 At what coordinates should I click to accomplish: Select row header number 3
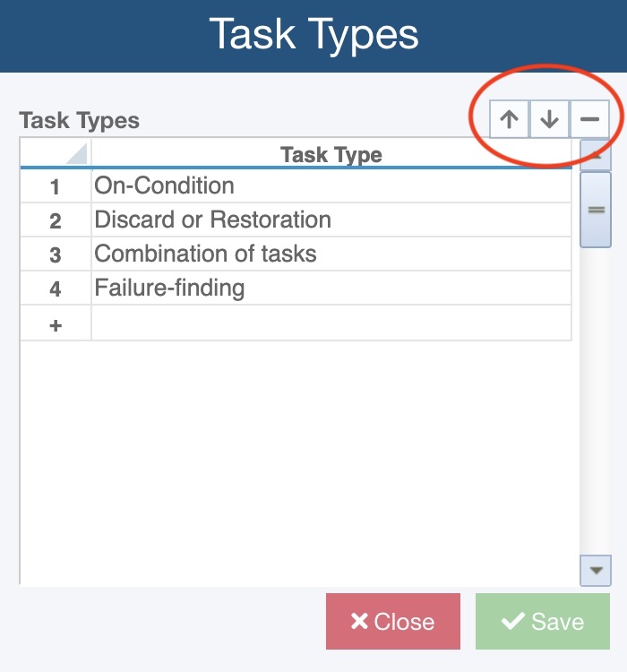tap(56, 255)
